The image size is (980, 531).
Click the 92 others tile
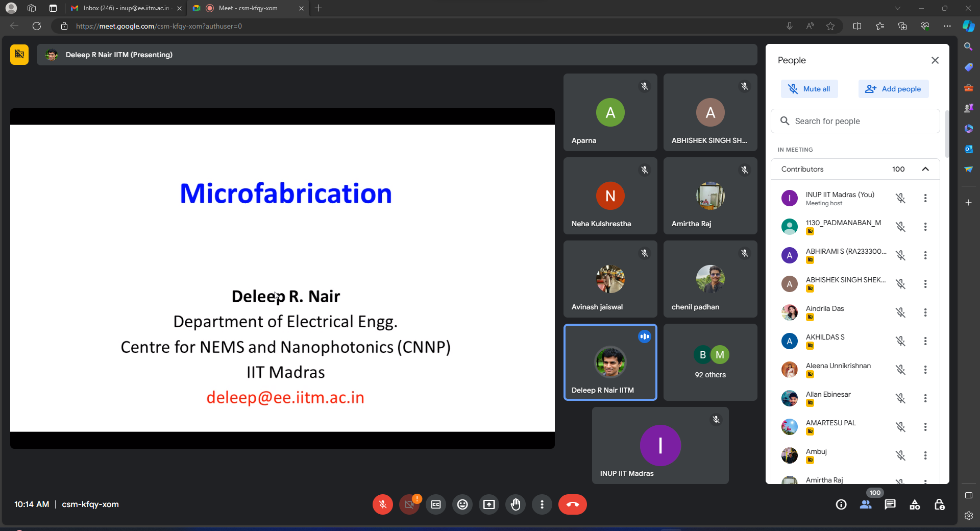click(710, 362)
